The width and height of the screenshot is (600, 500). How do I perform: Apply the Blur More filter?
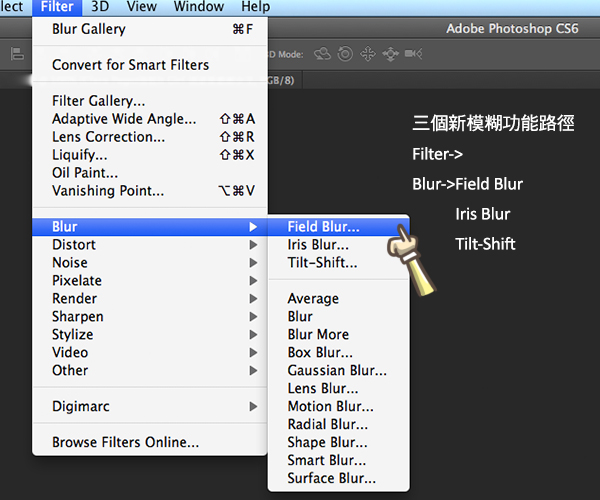pos(339,335)
